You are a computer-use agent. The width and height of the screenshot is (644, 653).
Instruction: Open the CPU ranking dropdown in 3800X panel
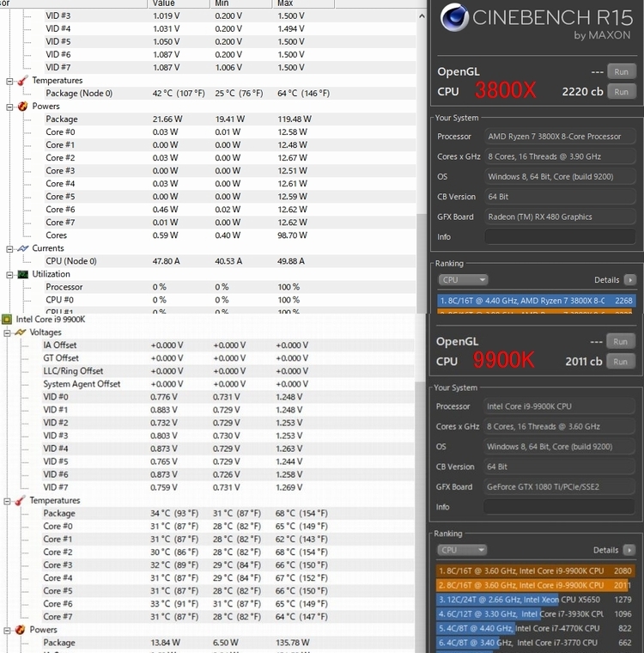[463, 280]
